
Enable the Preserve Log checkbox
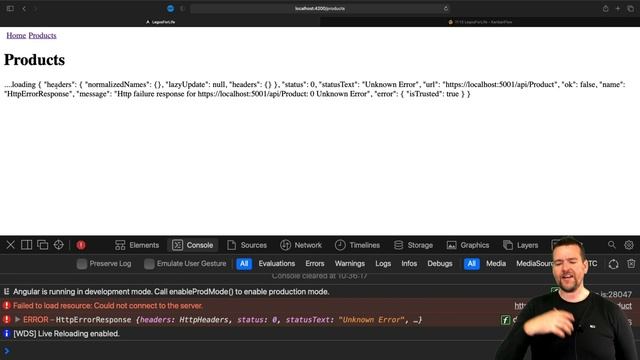point(82,264)
